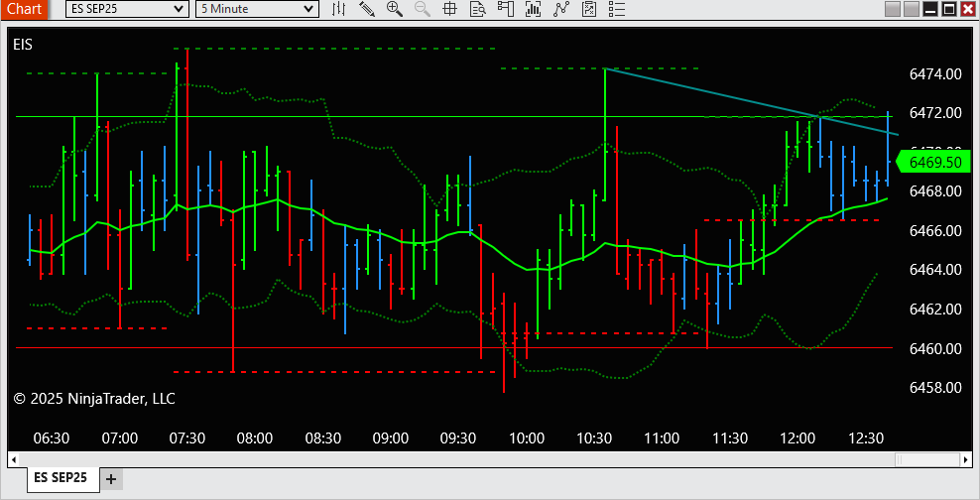980x500 pixels.
Task: Click the horizontal scrollbar right arrow
Action: pyautogui.click(x=966, y=460)
